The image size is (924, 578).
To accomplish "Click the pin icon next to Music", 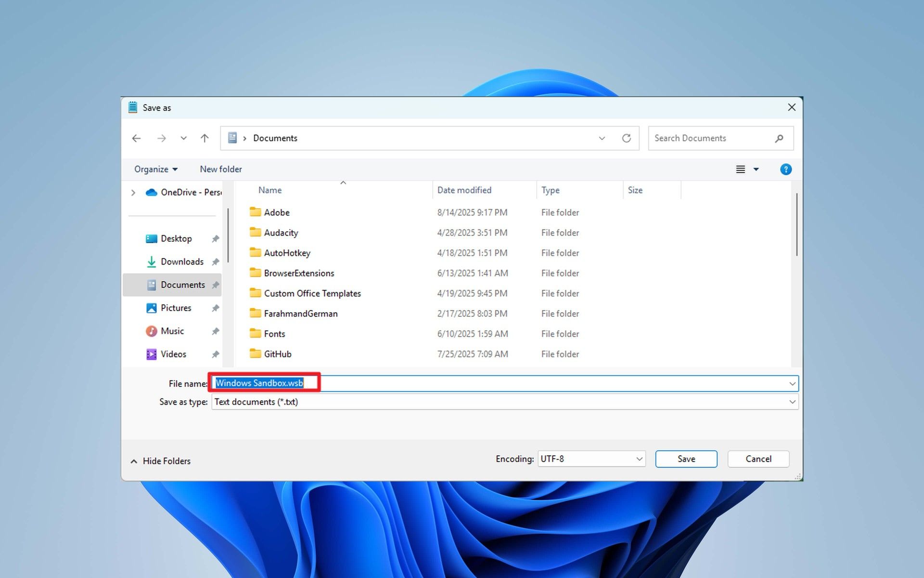I will click(x=215, y=331).
